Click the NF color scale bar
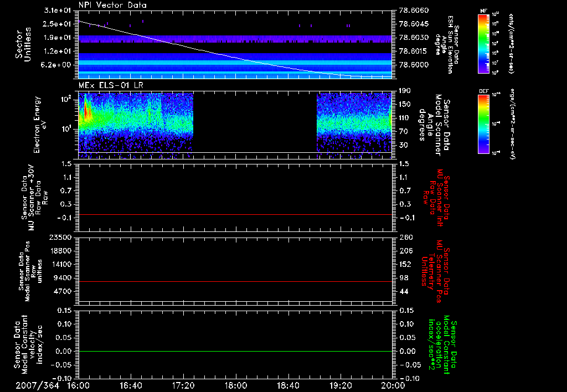 [483, 44]
